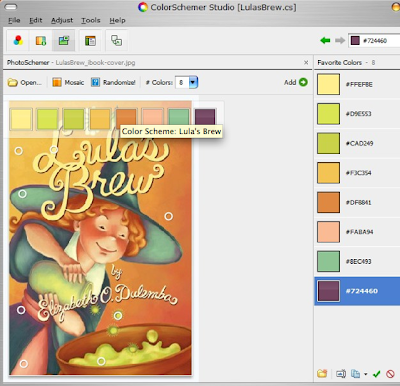The image size is (400, 386).
Task: Select favorite color #D9E553
Action: click(357, 114)
